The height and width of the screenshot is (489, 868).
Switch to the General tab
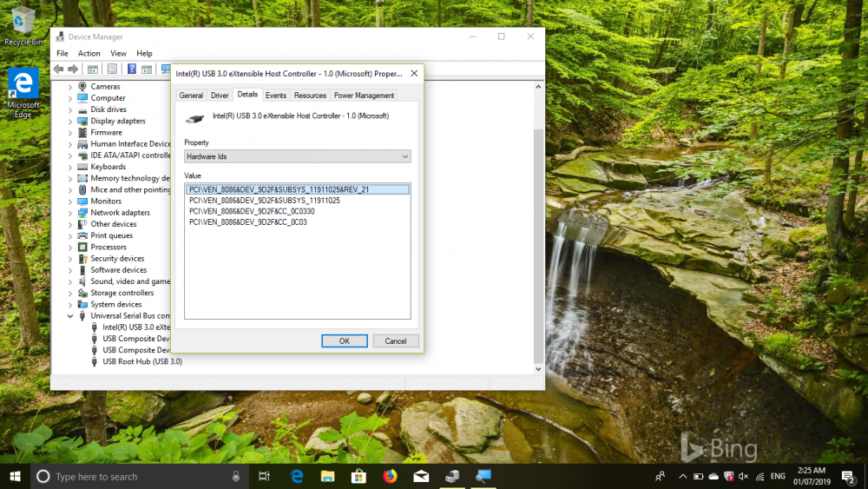(x=191, y=96)
